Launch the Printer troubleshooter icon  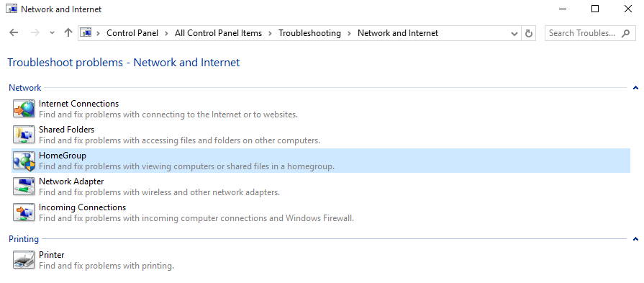click(24, 260)
